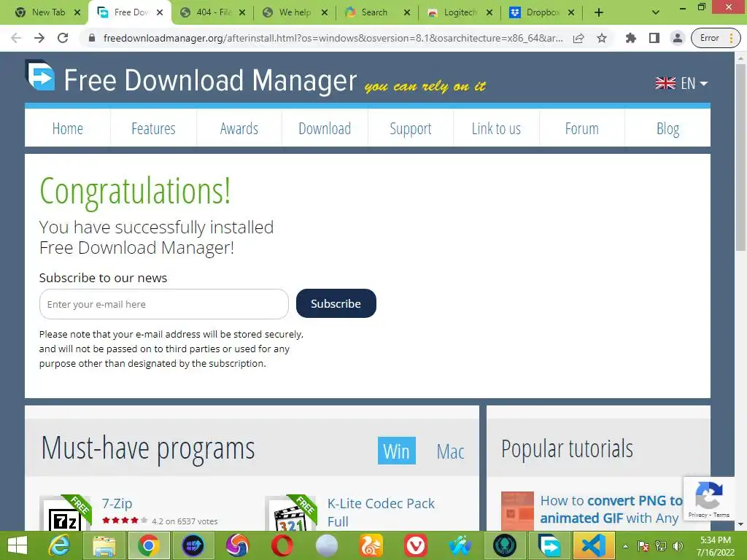Open the Vivaldi browser taskbar icon
This screenshot has width=747, height=560.
tap(416, 545)
